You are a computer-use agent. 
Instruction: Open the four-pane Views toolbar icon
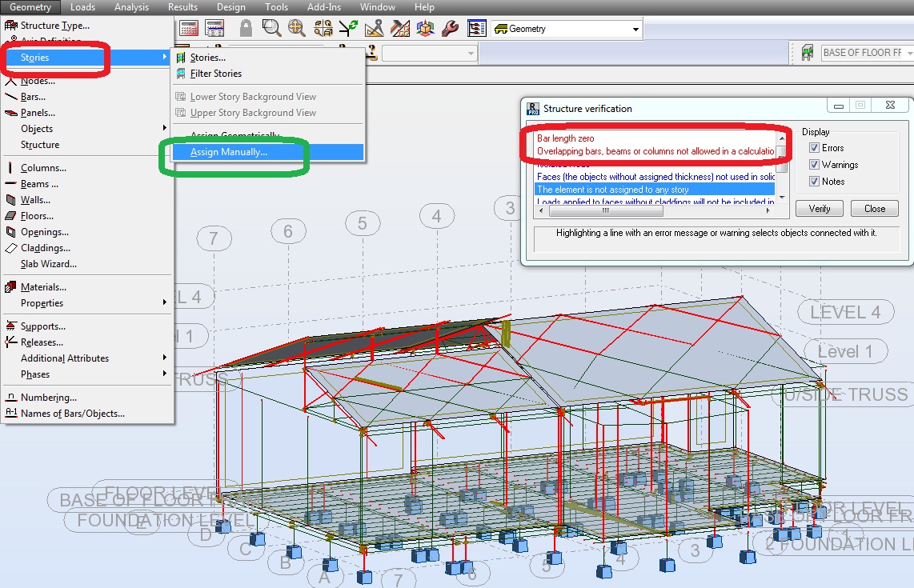(323, 28)
